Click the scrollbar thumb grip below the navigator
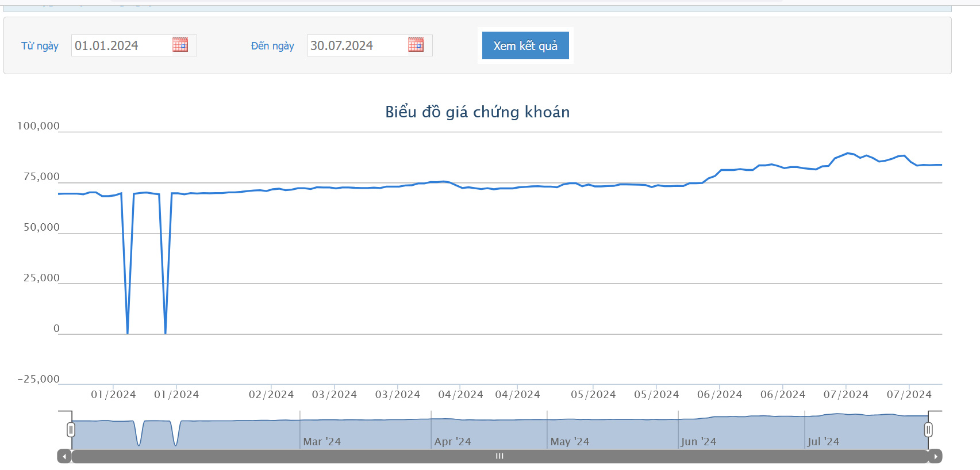 [499, 456]
